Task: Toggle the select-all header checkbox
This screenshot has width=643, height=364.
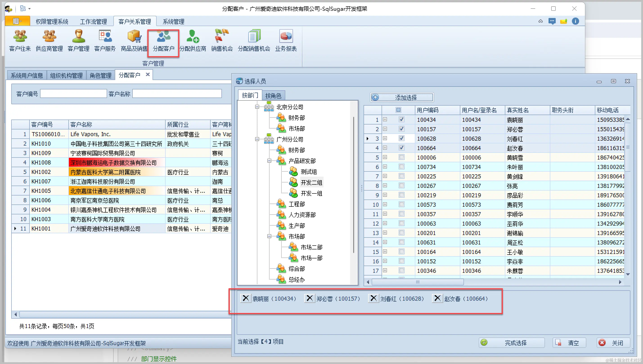Action: tap(398, 110)
